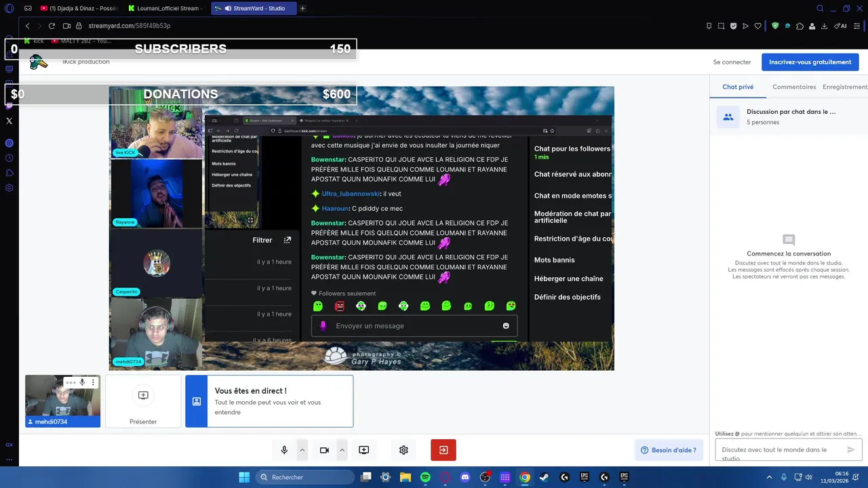Click the camera permission icon in the address bar
The image size is (868, 488).
pos(66,26)
